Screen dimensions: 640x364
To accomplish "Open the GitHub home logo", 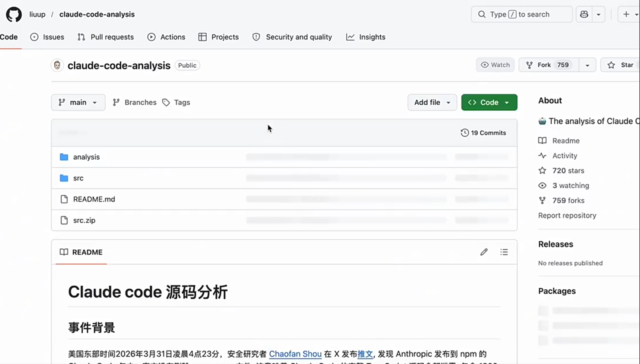I will pyautogui.click(x=14, y=14).
